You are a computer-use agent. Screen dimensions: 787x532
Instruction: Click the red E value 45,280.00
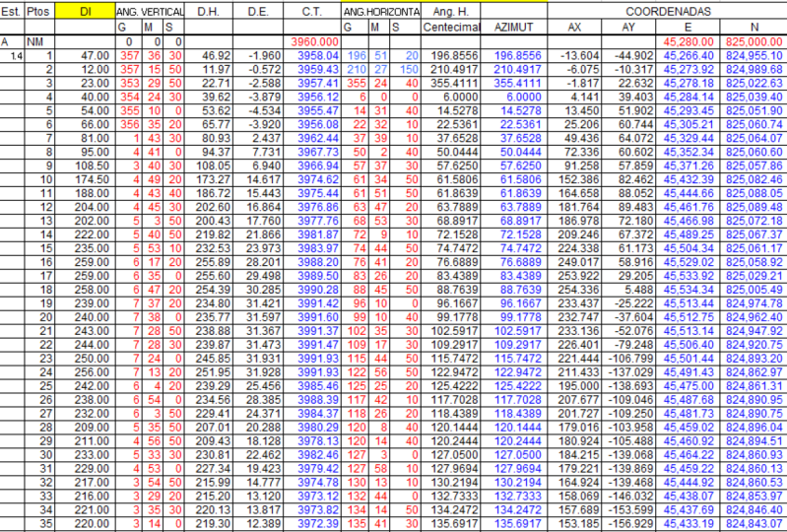tap(689, 41)
